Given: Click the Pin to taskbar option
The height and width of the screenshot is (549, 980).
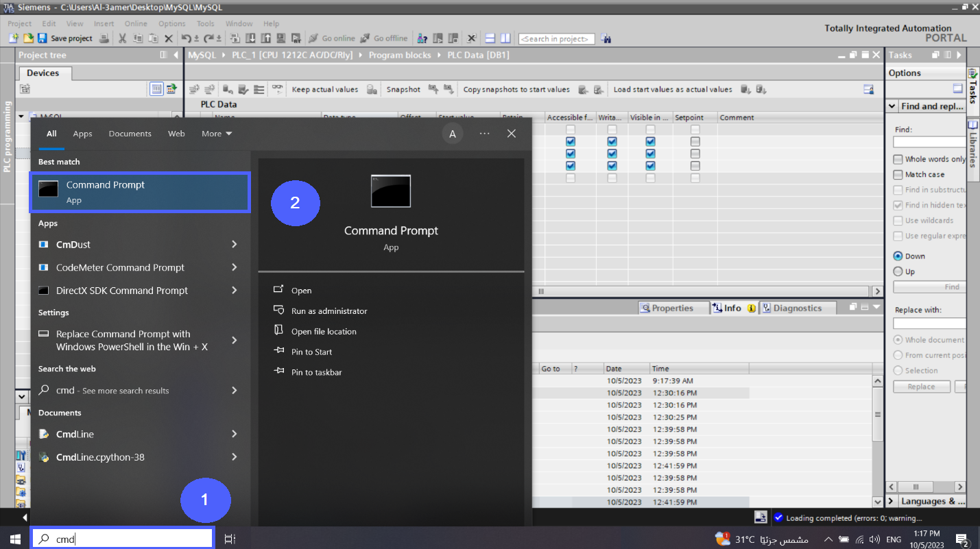Looking at the screenshot, I should coord(316,372).
